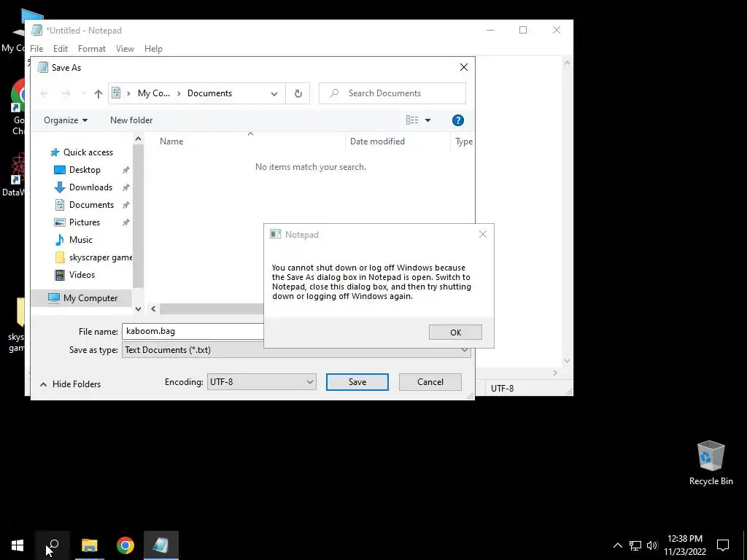Click the Type column header
The image size is (747, 560).
coord(463,141)
